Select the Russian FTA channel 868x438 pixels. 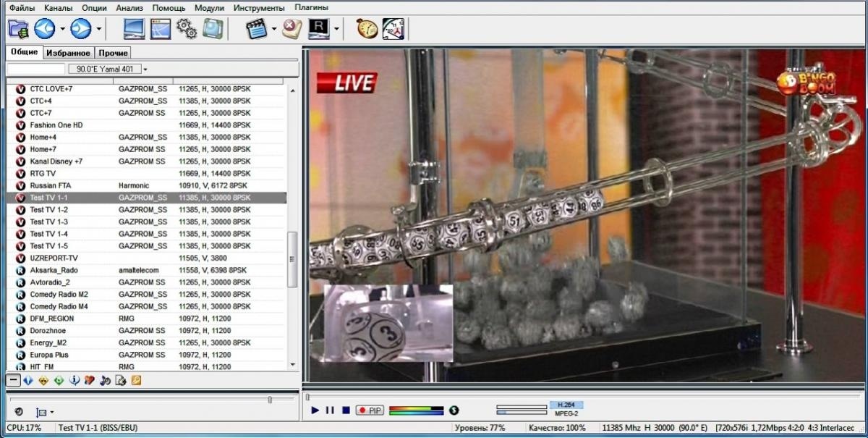point(51,185)
